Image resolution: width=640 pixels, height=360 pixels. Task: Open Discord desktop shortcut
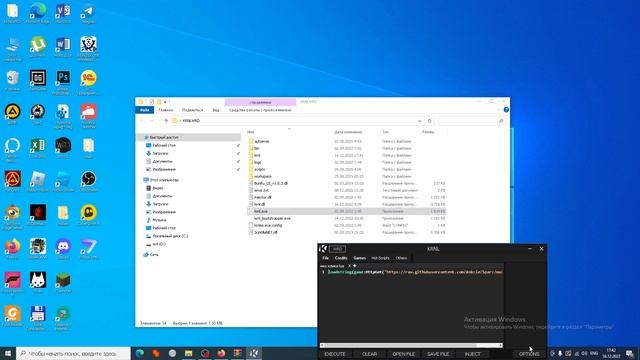[63, 249]
